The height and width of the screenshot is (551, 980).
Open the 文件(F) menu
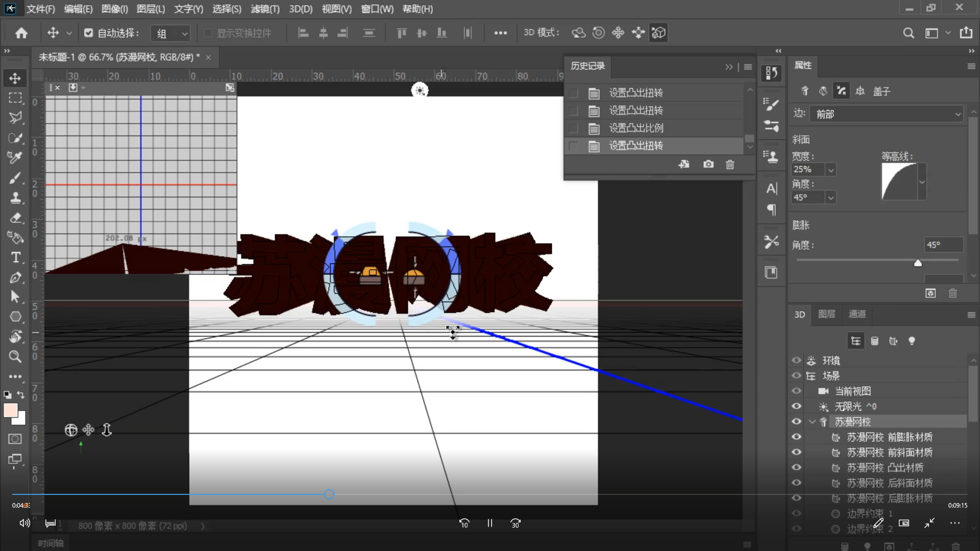point(41,9)
